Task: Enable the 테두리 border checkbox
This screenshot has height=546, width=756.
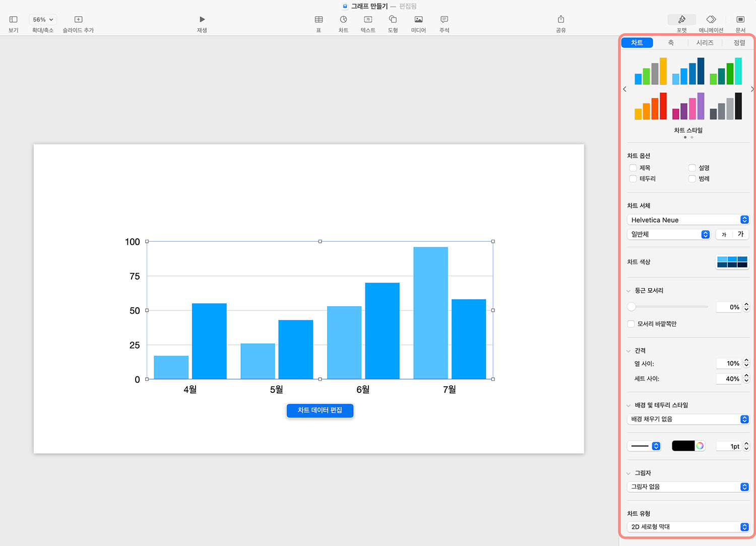Action: coord(633,179)
